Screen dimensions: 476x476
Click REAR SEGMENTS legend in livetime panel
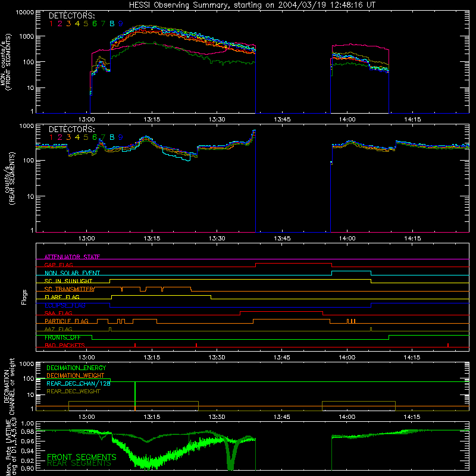click(x=79, y=464)
